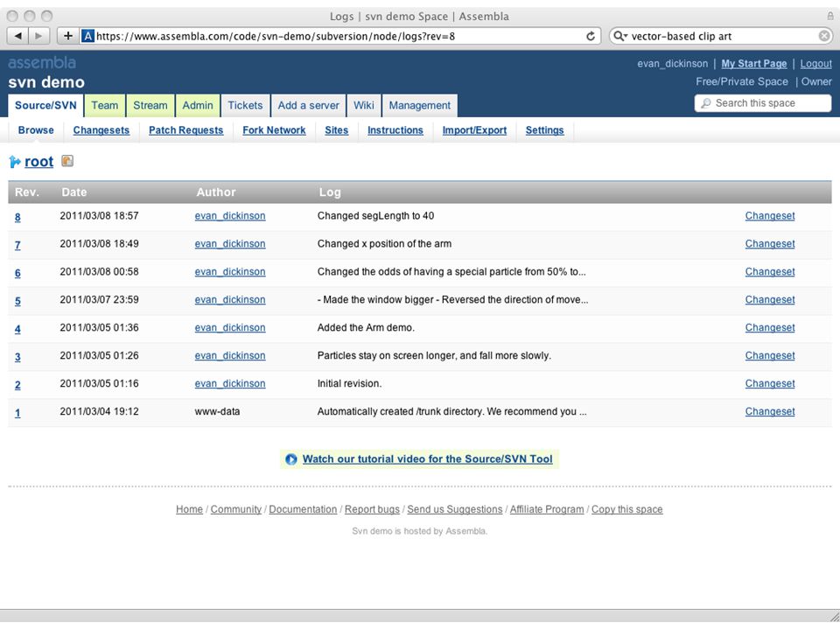The image size is (840, 630).
Task: View Changeset for 'Added the Arm demo.'
Action: point(770,327)
